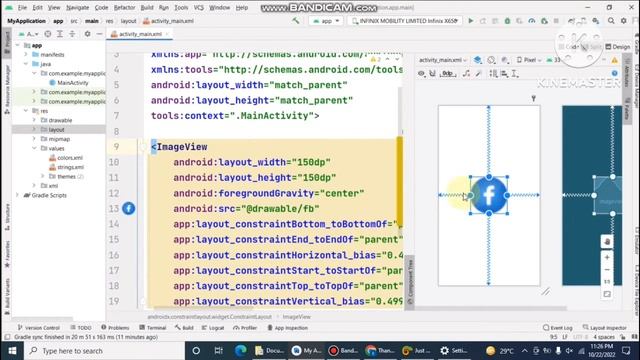Expand the drawable folder

[x=34, y=120]
